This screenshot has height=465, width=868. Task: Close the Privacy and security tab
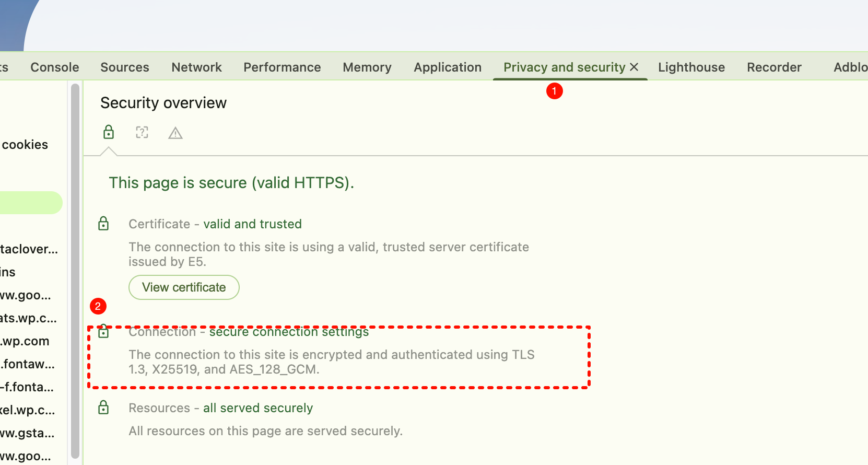click(x=634, y=67)
